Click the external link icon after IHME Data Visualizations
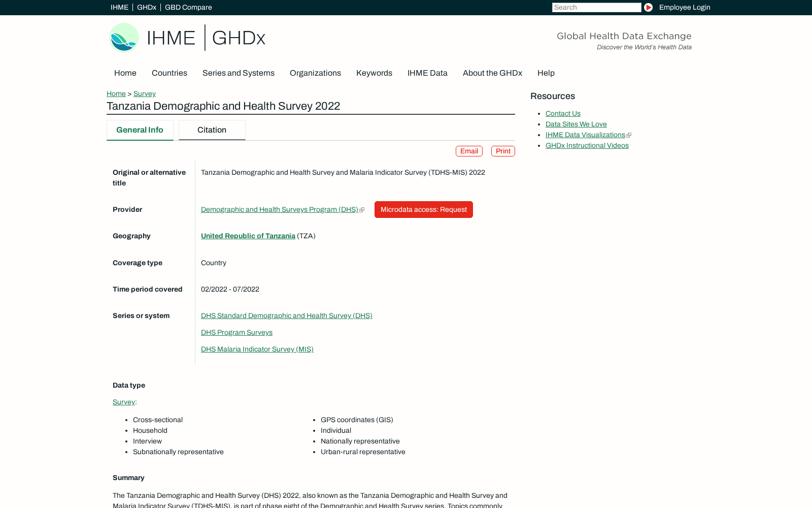812x508 pixels. (629, 135)
